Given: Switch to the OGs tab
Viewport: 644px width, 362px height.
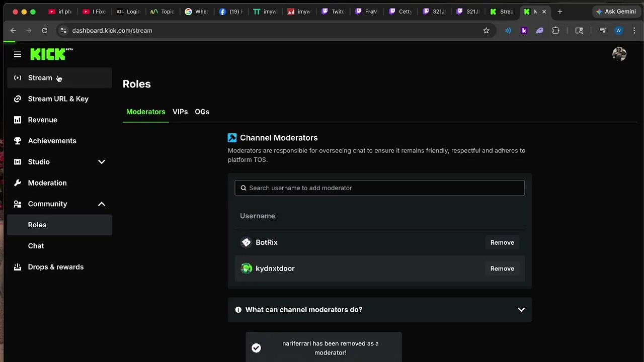Looking at the screenshot, I should click(x=202, y=112).
